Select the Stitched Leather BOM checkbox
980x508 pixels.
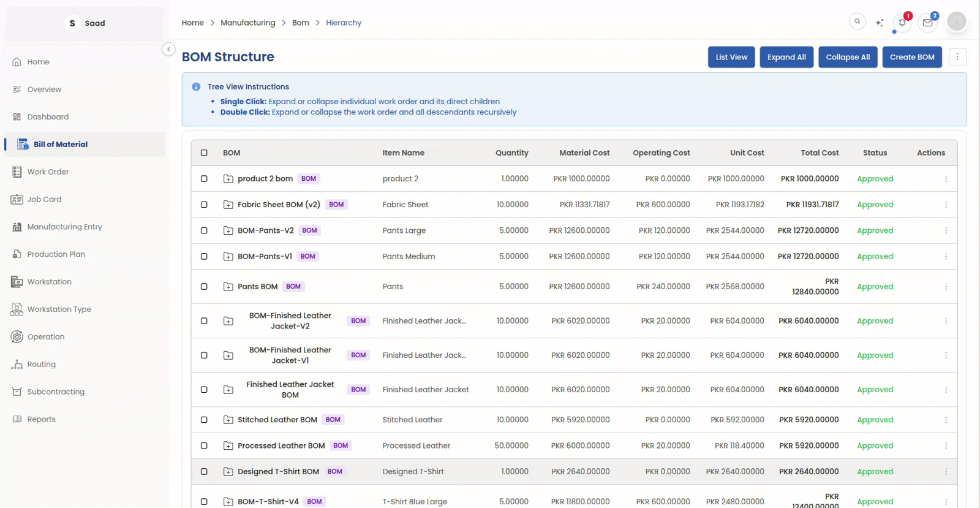204,420
